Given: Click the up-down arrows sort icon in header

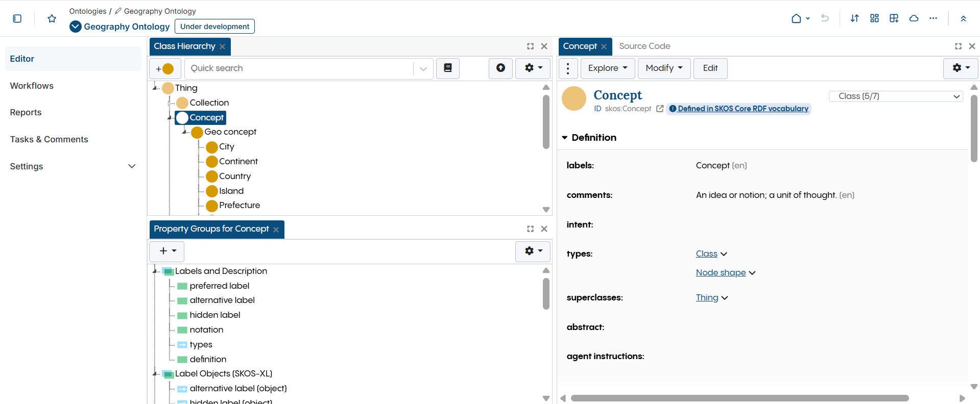Looking at the screenshot, I should point(854,18).
